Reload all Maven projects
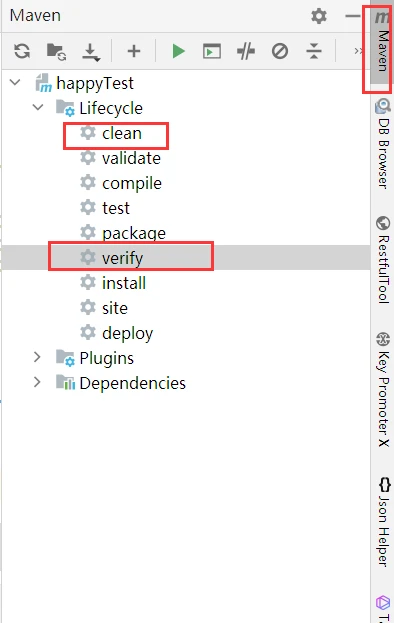394x623 pixels. click(x=22, y=51)
